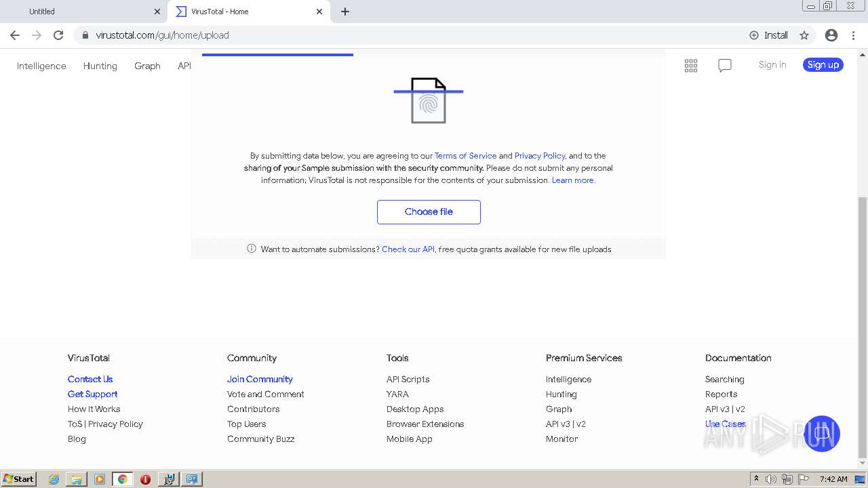Bookmark this page with the star icon
This screenshot has height=488, width=868.
pos(804,35)
